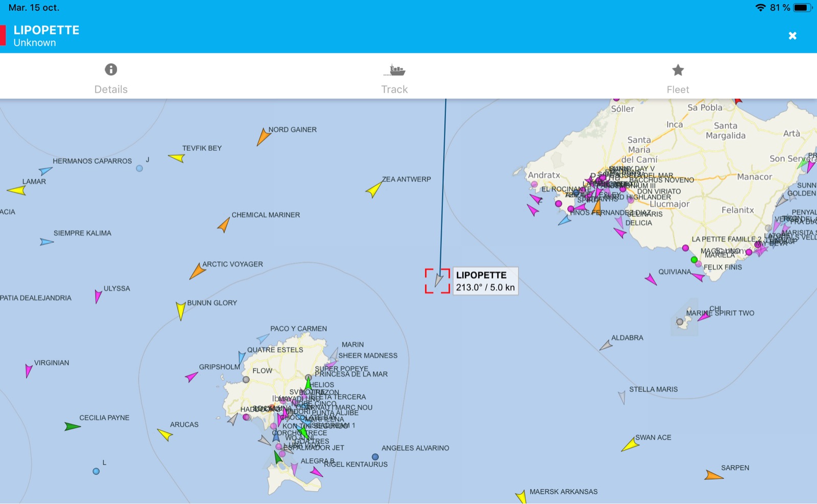This screenshot has width=817, height=504.
Task: Tap the TEVFIK BEY yellow vessel marker
Action: [x=177, y=158]
